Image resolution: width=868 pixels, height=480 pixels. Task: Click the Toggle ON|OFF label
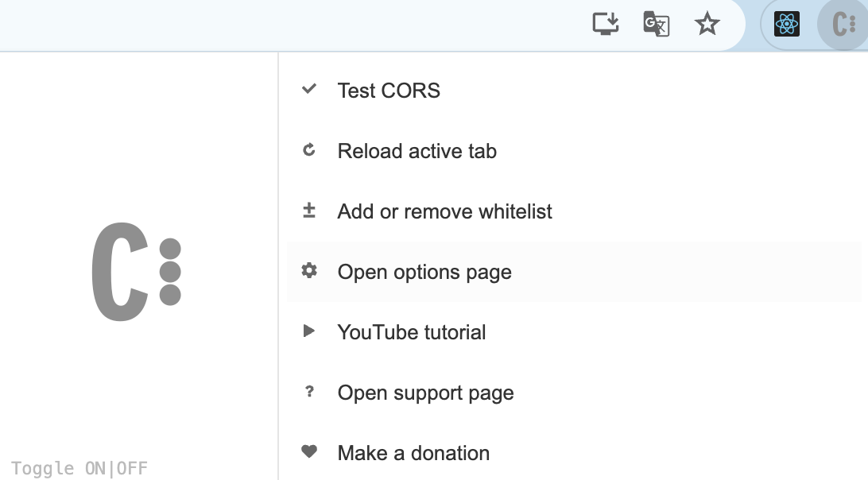point(79,468)
